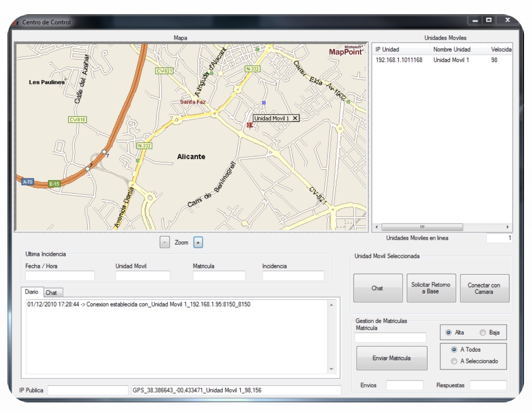The width and height of the screenshot is (532, 411).
Task: Click the zoom in plus button
Action: (198, 242)
